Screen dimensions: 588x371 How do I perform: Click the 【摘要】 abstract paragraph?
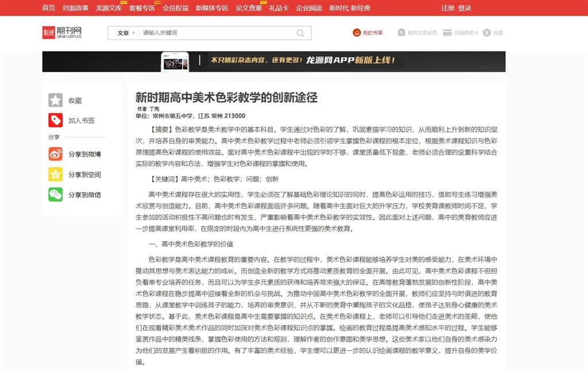pyautogui.click(x=316, y=146)
